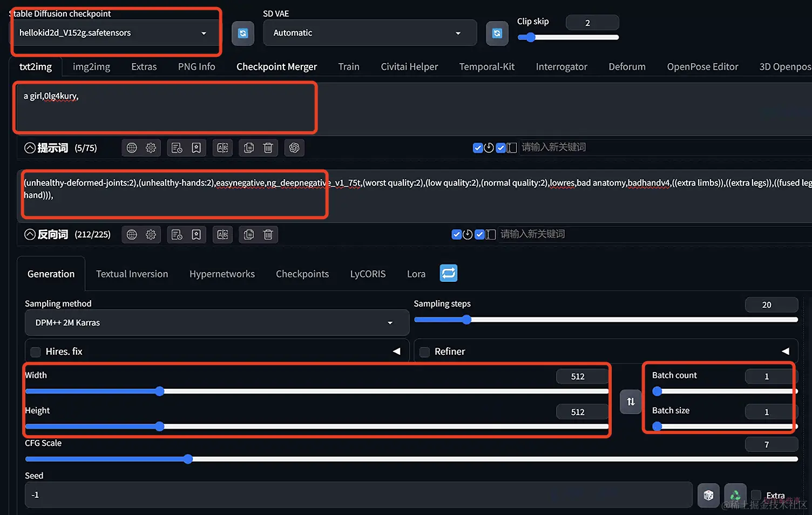Click the AB translate icon in 提示词 row
Viewport: 812px width, 515px height.
[222, 148]
